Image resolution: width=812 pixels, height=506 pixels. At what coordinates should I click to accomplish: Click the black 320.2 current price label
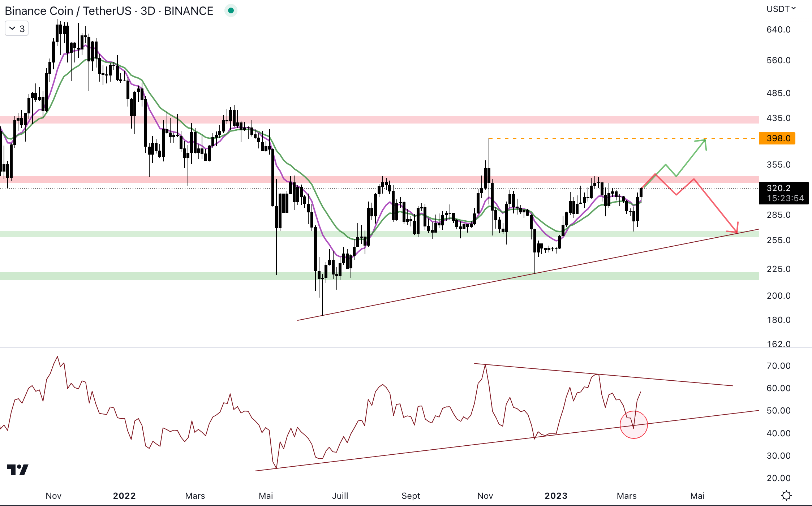pos(783,193)
